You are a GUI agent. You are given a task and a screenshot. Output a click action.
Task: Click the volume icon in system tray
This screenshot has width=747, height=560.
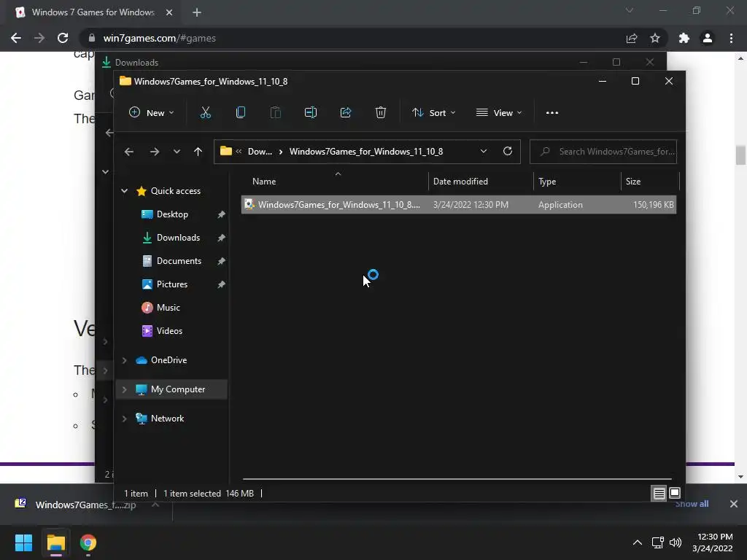[x=676, y=542]
